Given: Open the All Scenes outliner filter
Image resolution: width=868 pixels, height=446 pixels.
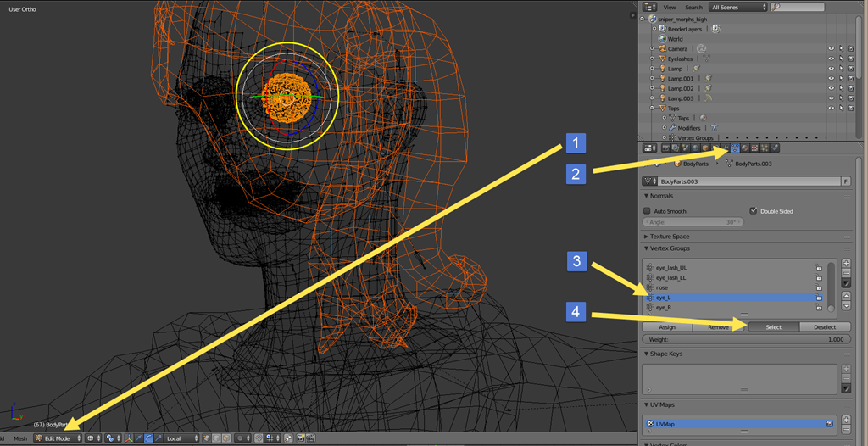Looking at the screenshot, I should pyautogui.click(x=738, y=7).
